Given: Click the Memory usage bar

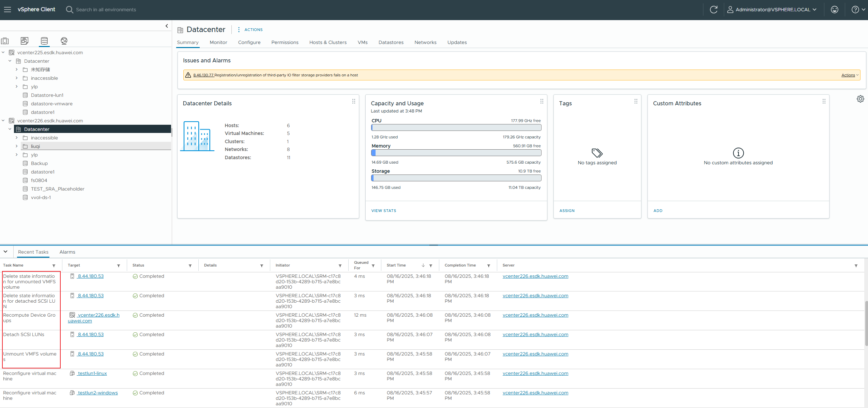Looking at the screenshot, I should pos(456,153).
